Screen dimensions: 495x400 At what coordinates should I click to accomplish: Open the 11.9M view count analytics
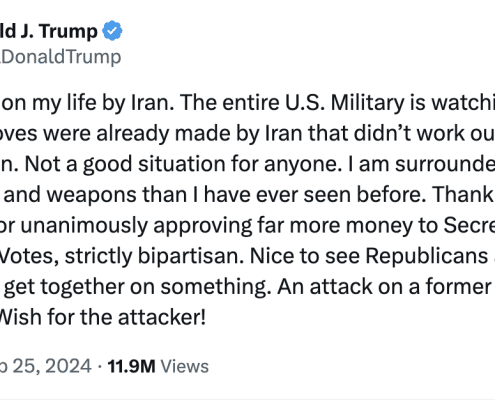click(x=131, y=366)
